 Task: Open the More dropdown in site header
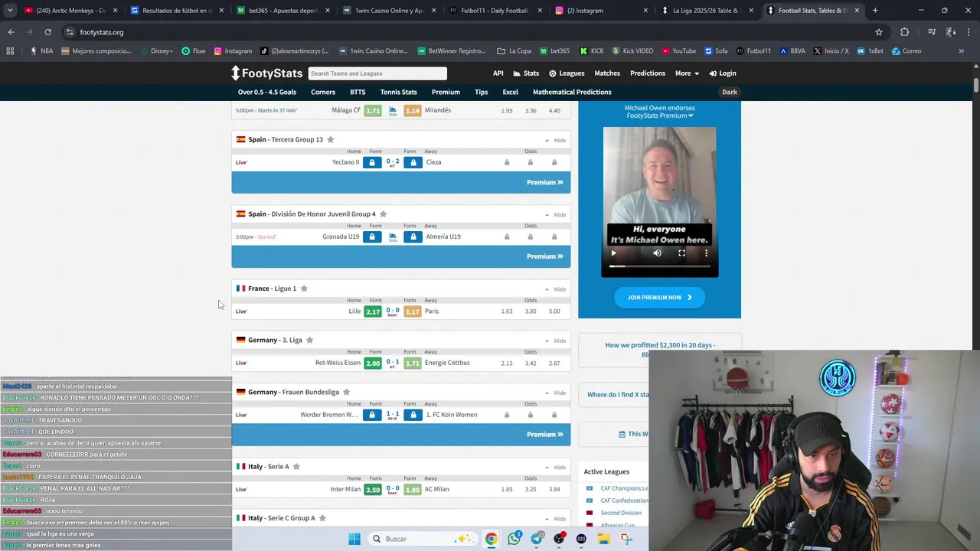point(687,73)
